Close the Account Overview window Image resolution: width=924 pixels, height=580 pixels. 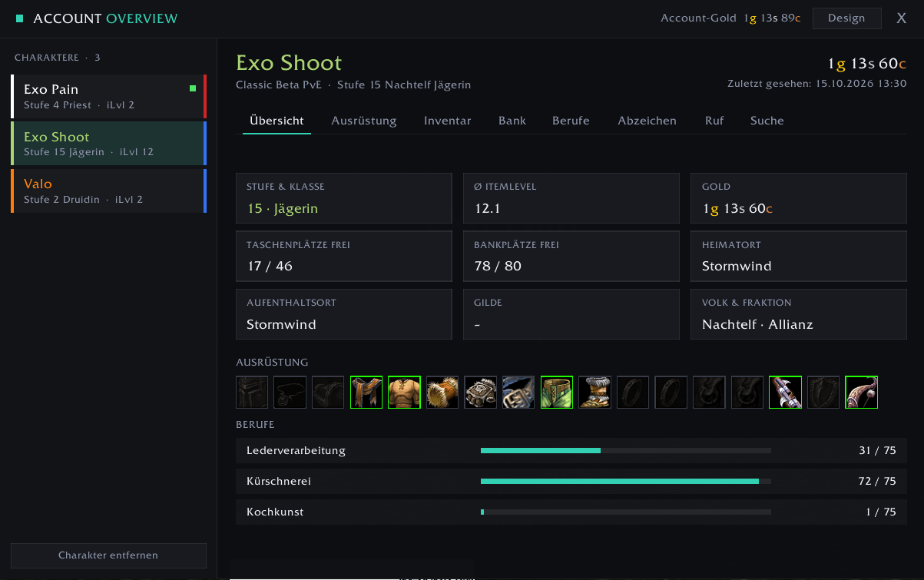[902, 18]
